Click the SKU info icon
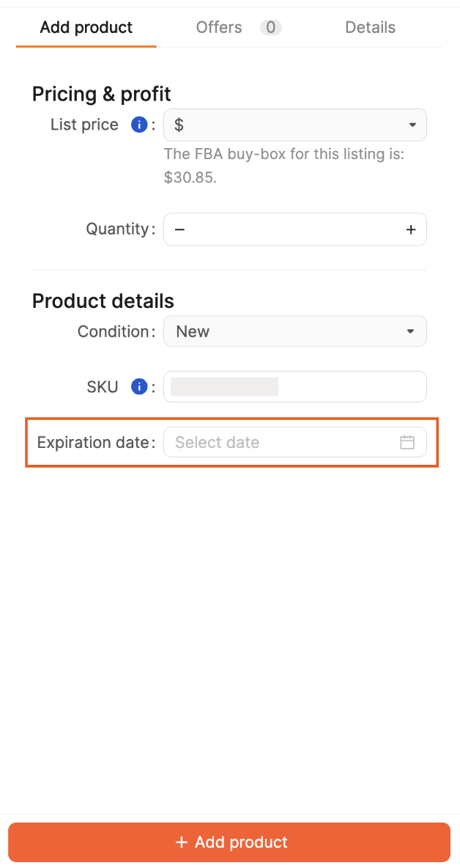460x868 pixels. click(x=138, y=387)
